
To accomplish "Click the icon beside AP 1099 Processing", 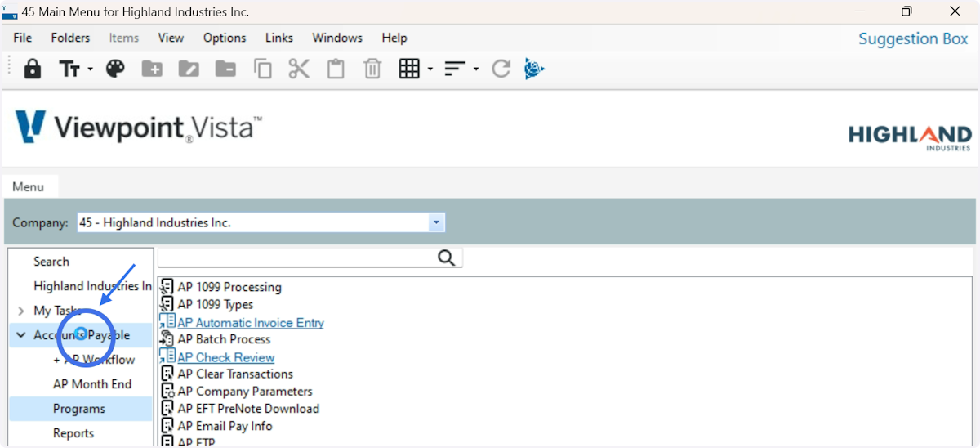I will pyautogui.click(x=167, y=287).
